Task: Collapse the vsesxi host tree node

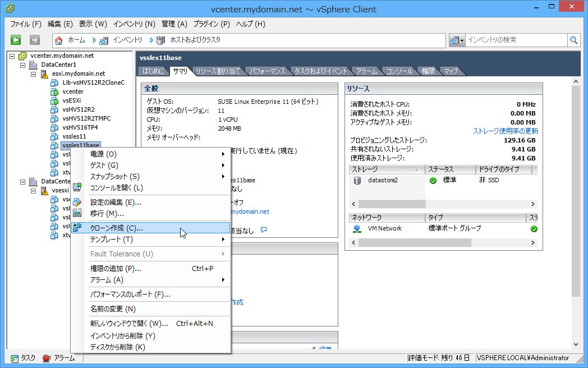Action: point(33,191)
